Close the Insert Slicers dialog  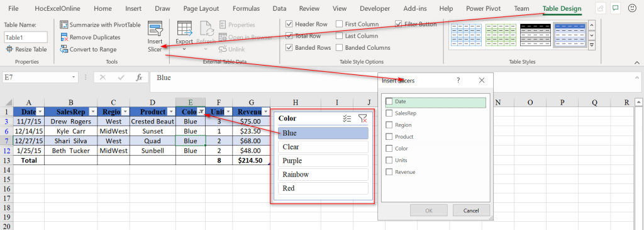[482, 80]
